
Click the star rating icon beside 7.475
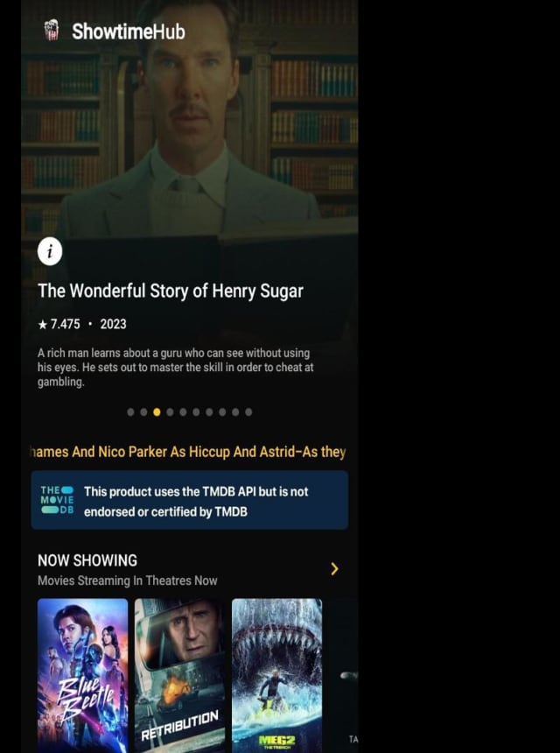(x=43, y=325)
